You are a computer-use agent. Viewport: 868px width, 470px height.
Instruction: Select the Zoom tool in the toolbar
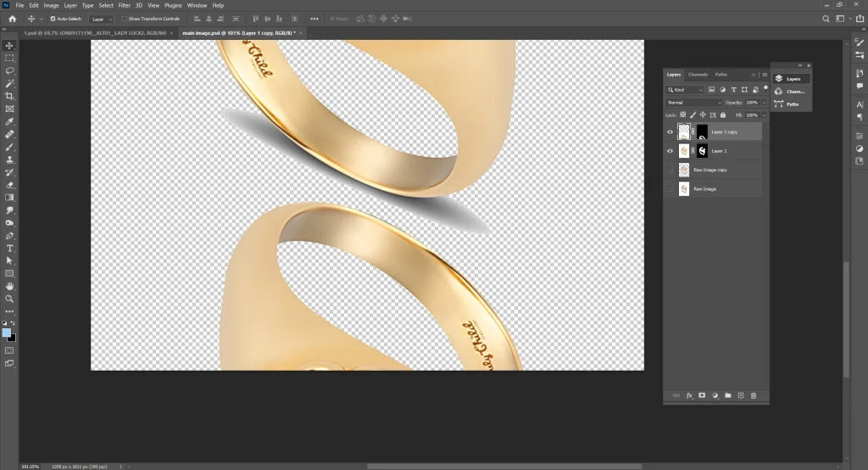click(10, 299)
